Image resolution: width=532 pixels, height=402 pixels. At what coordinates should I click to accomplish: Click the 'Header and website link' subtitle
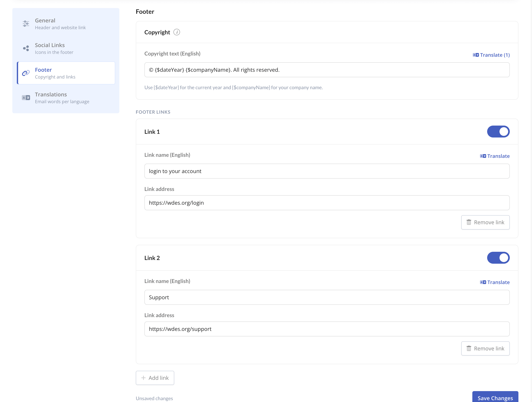tap(60, 28)
